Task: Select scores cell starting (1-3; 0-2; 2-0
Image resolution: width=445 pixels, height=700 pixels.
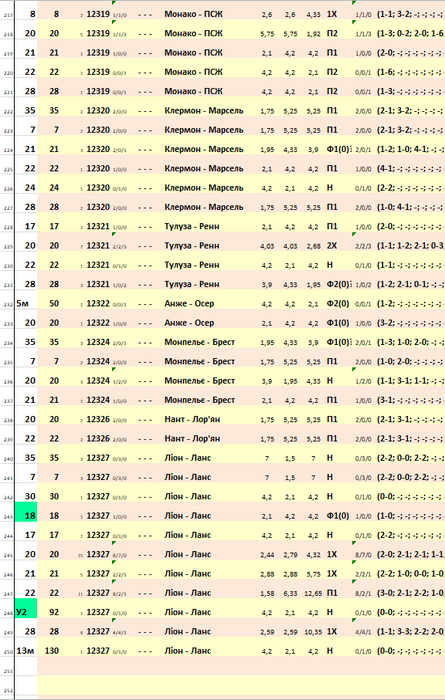Action: [411, 33]
